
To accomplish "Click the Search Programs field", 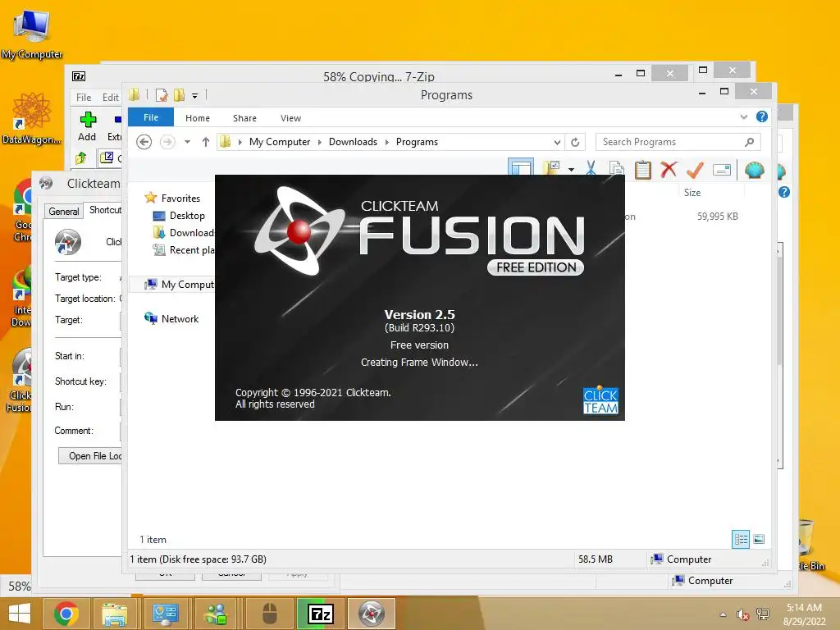I will tap(678, 142).
